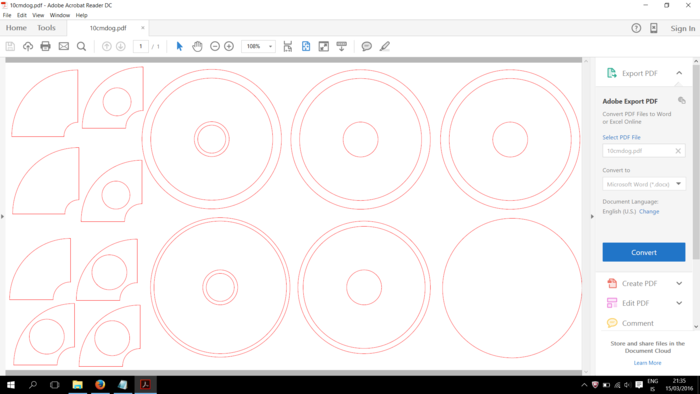Click the Save file icon
Screen dimensions: 700x394
click(x=10, y=46)
